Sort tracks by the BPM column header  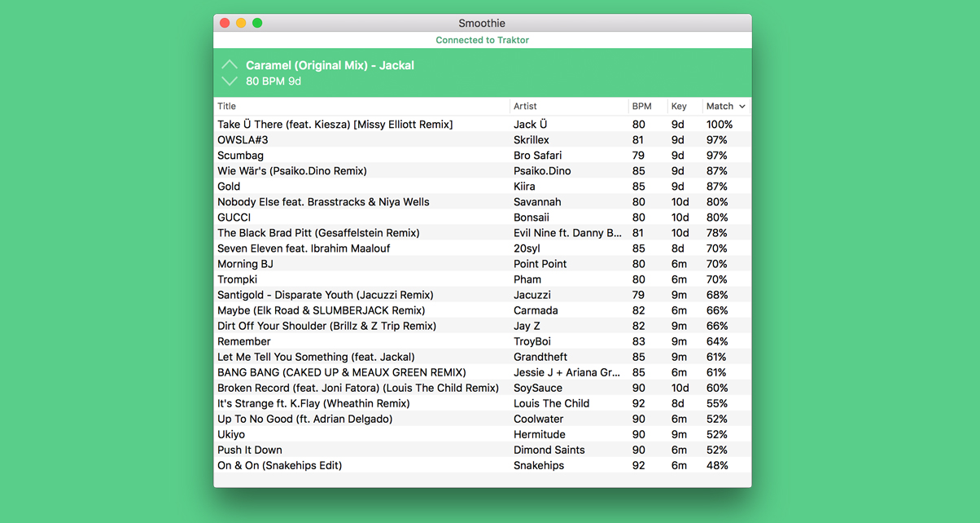[648, 106]
